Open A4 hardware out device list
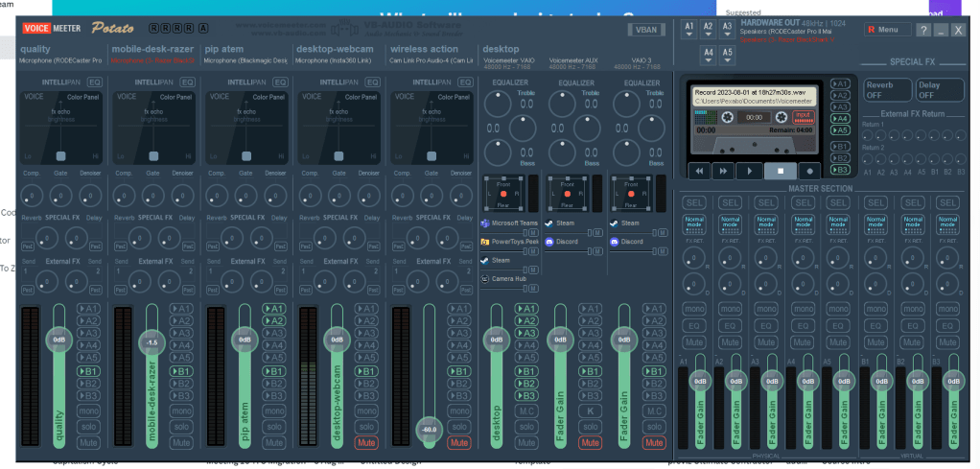This screenshot has height=469, width=980. tap(708, 56)
